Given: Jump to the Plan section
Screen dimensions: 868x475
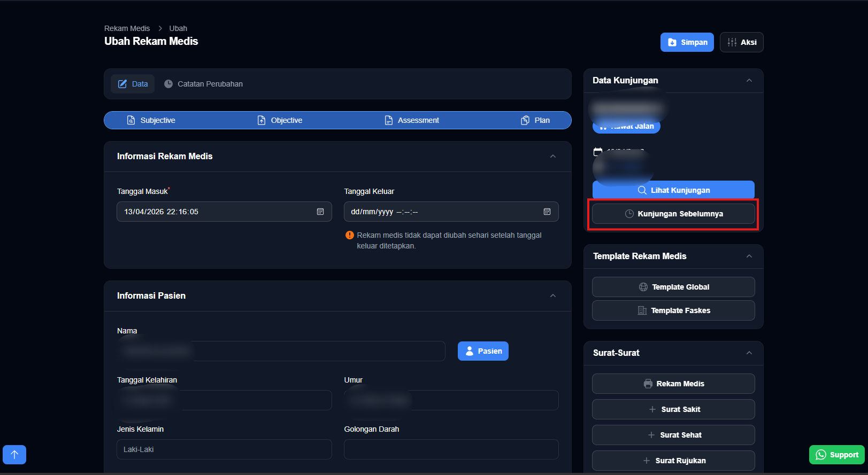Looking at the screenshot, I should coord(535,120).
